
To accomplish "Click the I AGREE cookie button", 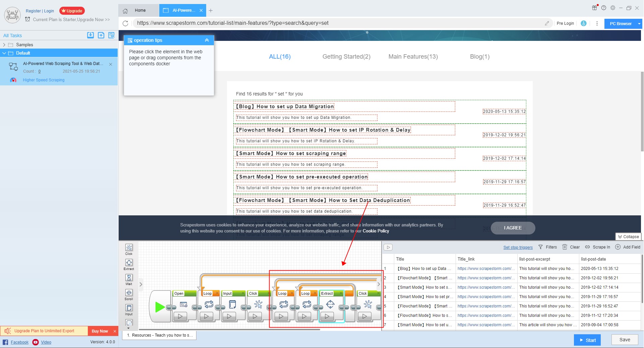I will coord(513,228).
